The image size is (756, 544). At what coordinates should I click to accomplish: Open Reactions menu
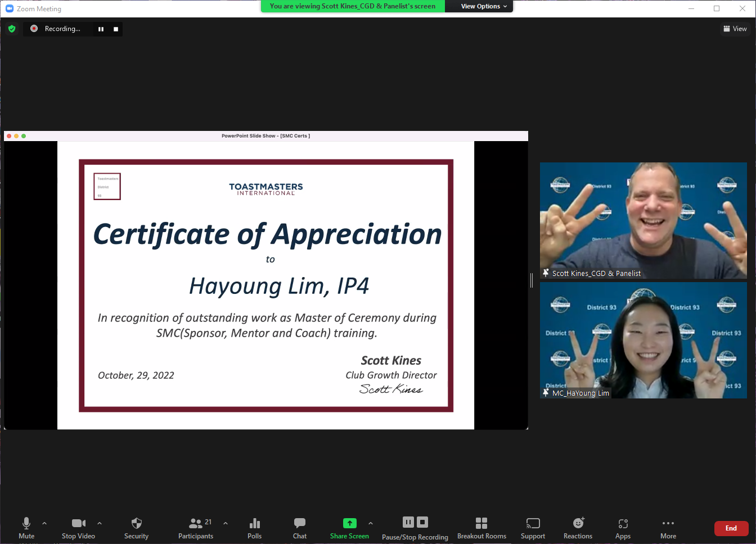[x=578, y=528]
